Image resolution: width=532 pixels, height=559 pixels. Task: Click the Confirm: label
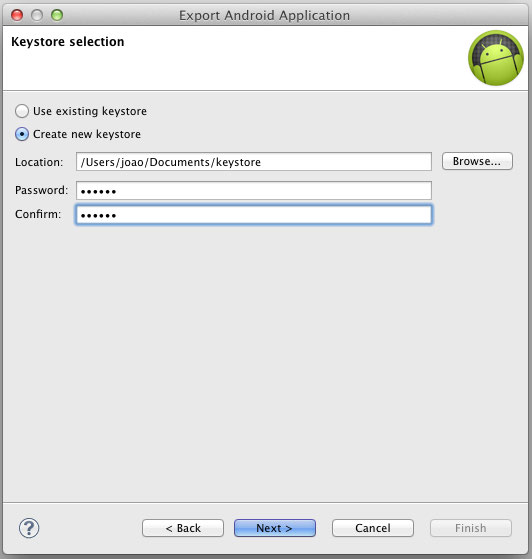click(x=38, y=214)
